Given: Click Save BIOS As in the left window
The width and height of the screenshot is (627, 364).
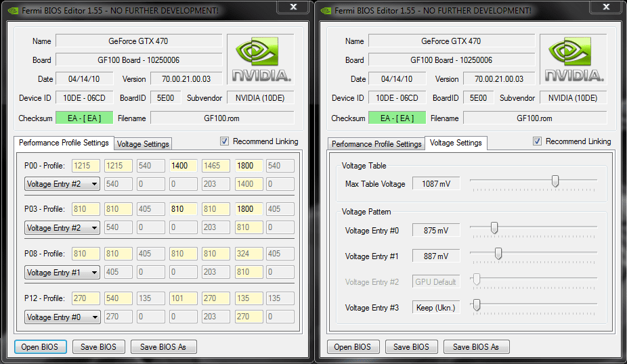Looking at the screenshot, I should tap(164, 347).
